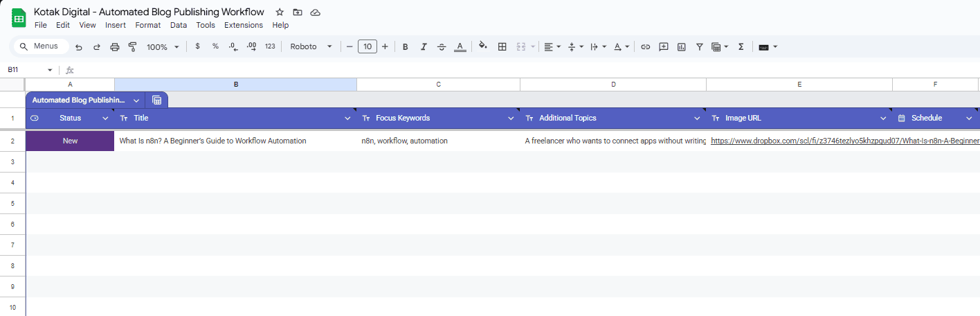
Task: Search the Menus box
Action: 43,46
